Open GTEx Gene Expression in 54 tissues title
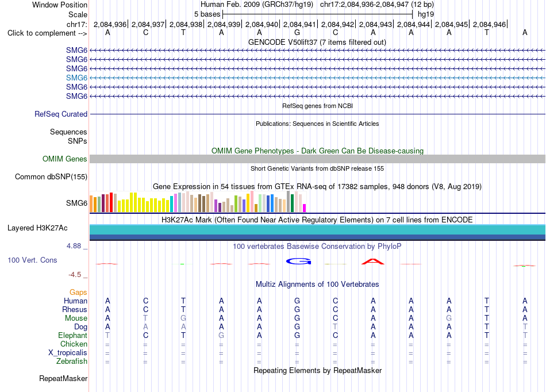 (317, 187)
